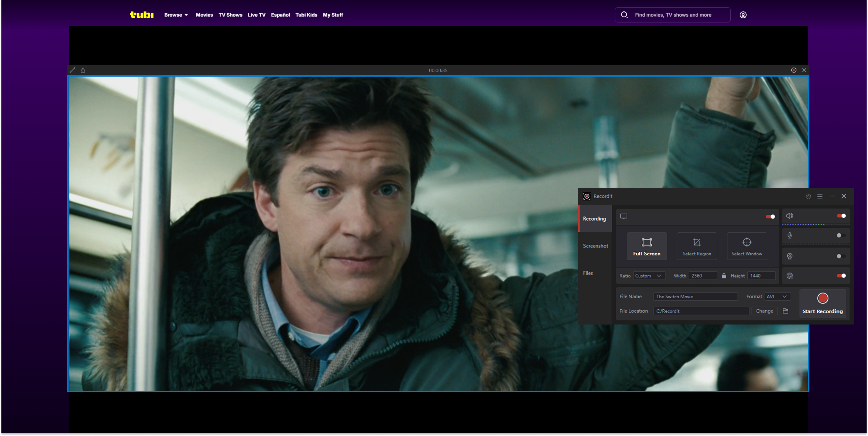
Task: Click Start Recording button
Action: [x=822, y=304]
